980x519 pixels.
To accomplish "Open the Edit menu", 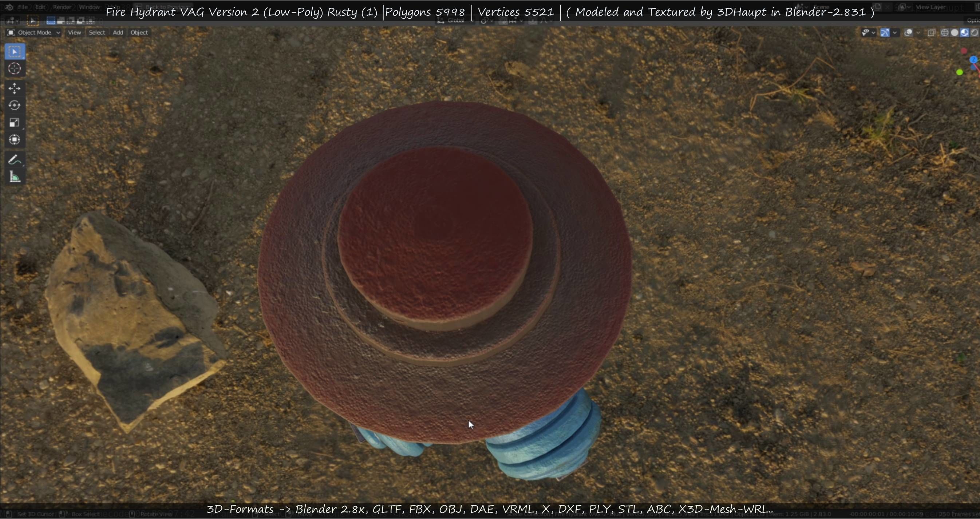I will (40, 7).
